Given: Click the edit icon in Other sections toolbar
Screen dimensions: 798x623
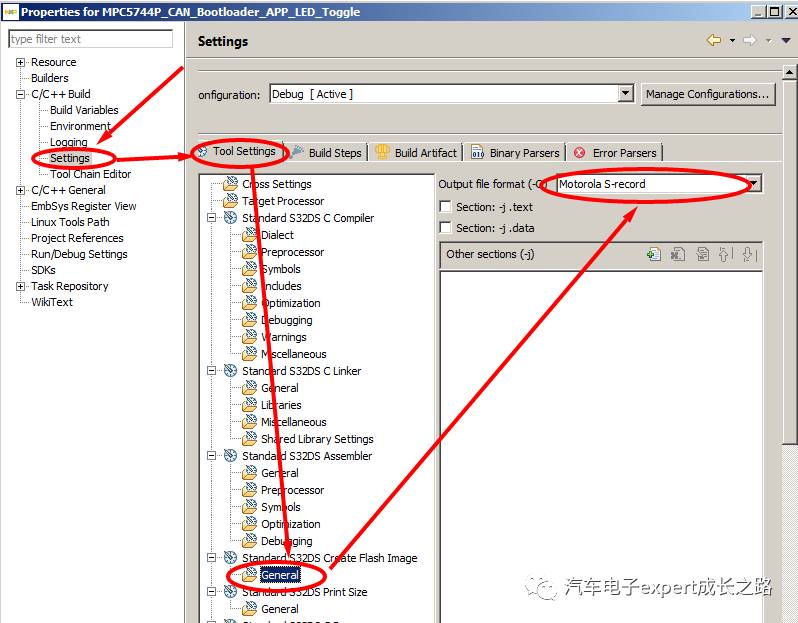Looking at the screenshot, I should coord(702,254).
